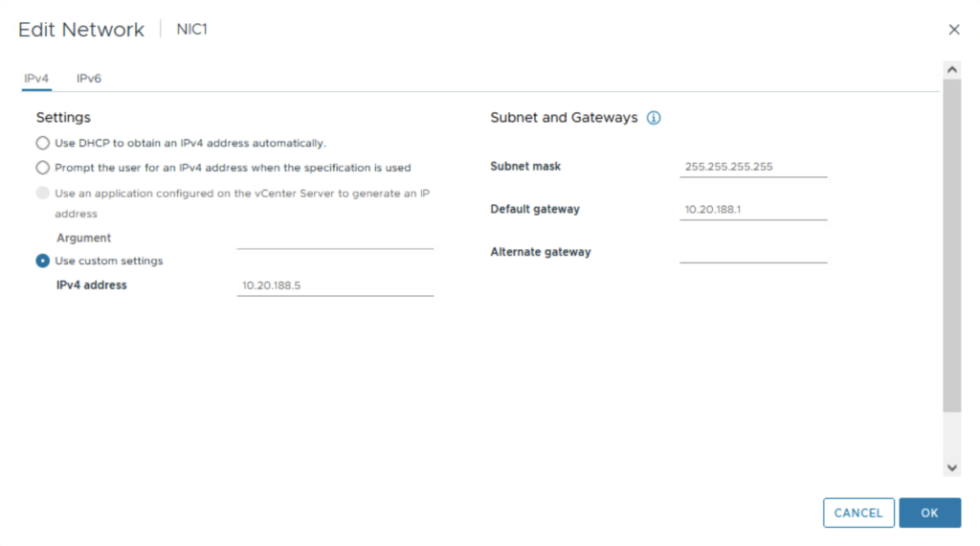Click the Default gateway field
The image size is (980, 546).
coord(753,209)
